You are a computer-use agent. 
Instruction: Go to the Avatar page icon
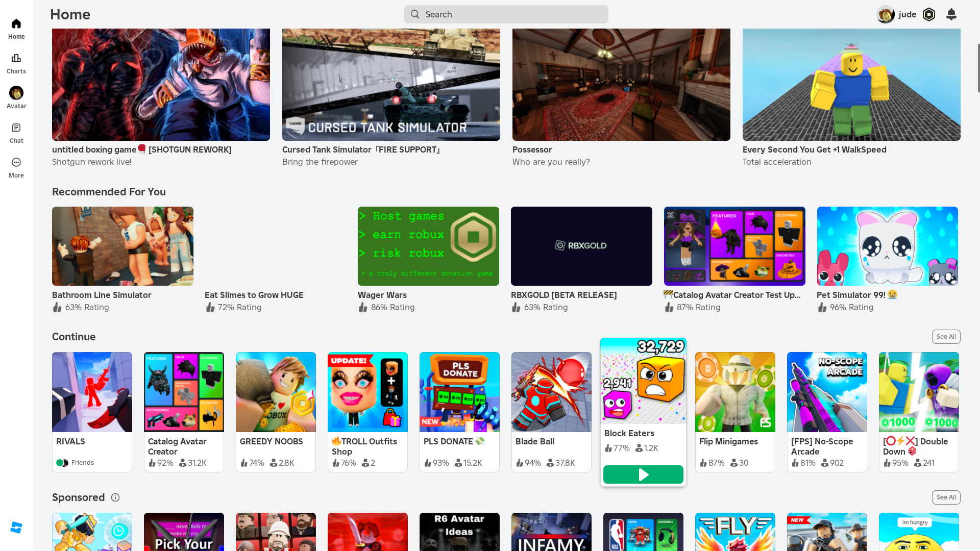[16, 93]
